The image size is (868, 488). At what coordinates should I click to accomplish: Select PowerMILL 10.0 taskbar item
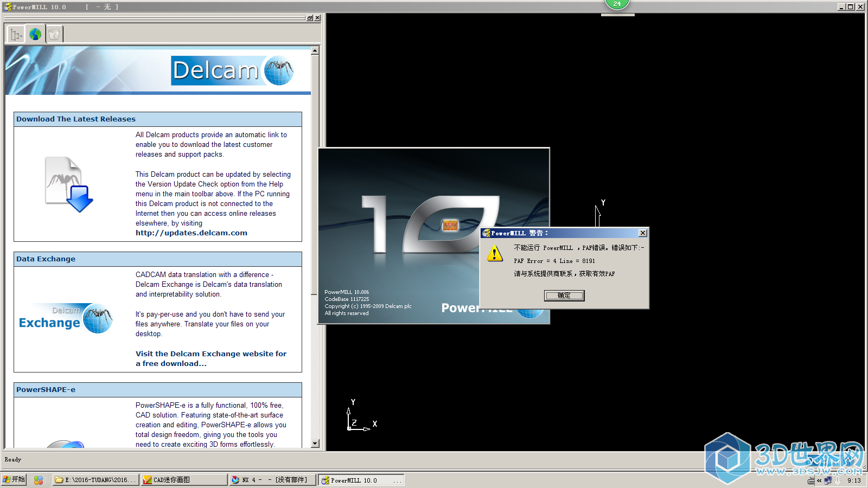361,480
